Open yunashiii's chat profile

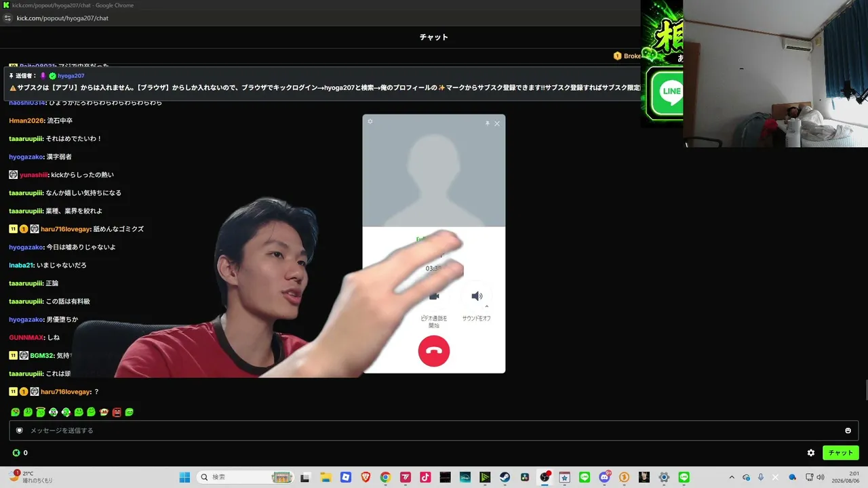(x=34, y=175)
